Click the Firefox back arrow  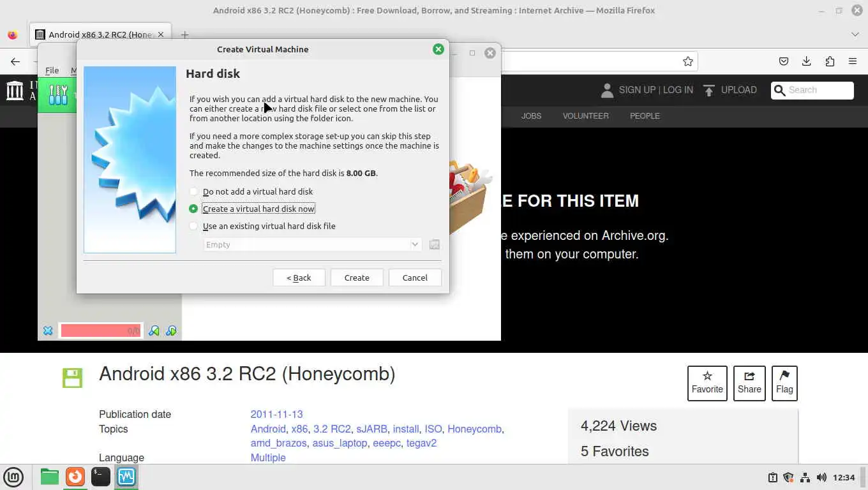(15, 61)
